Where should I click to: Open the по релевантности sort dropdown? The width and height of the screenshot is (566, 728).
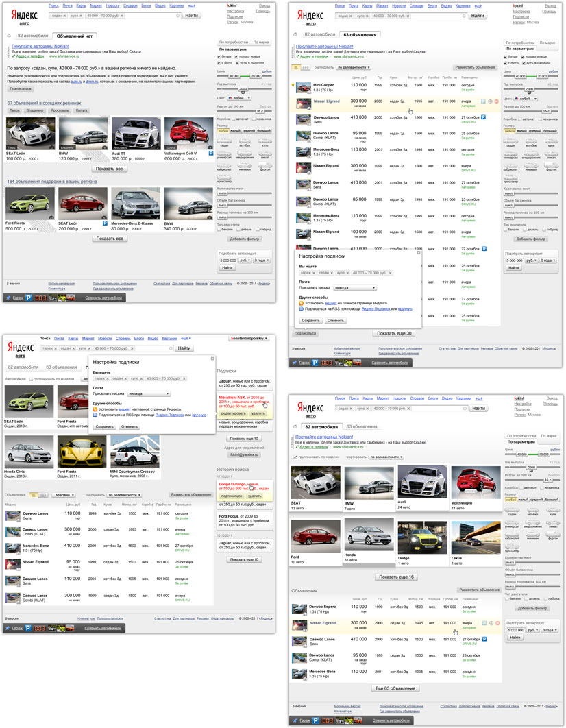tap(354, 66)
